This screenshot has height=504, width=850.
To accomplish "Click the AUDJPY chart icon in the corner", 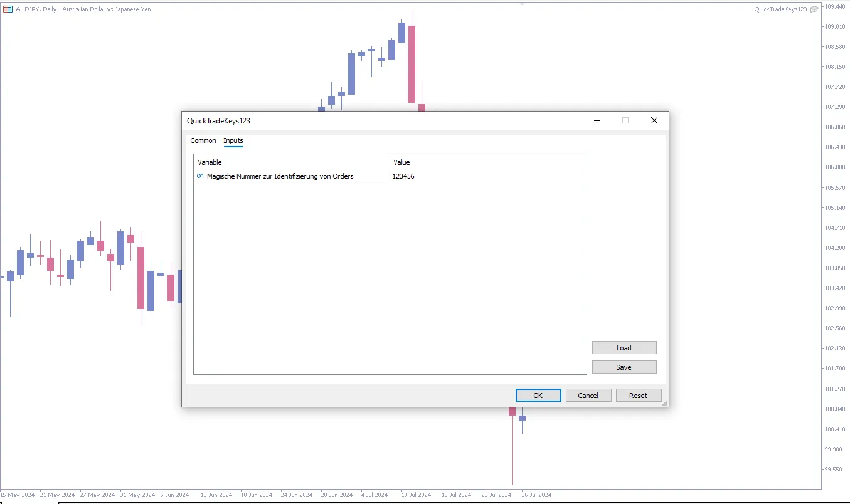I will tap(8, 9).
